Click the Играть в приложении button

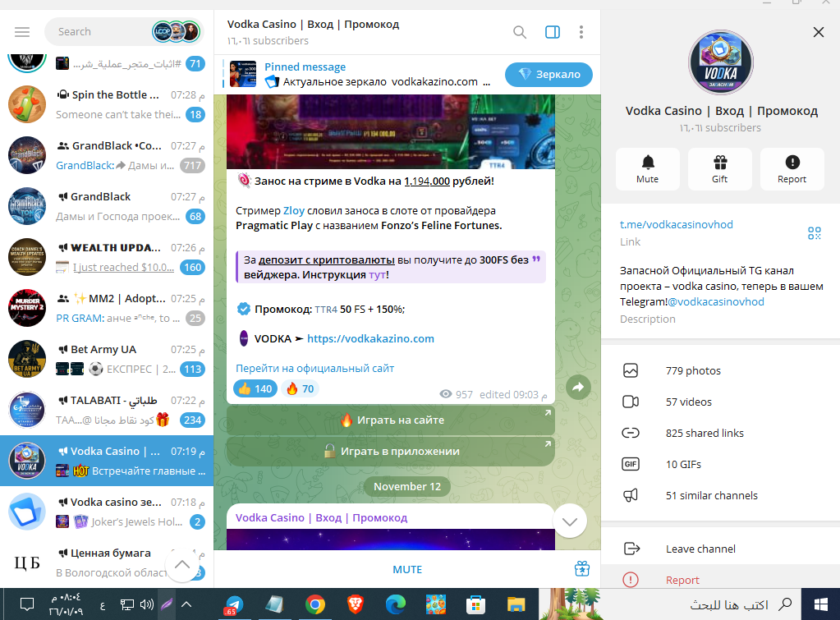pos(391,451)
